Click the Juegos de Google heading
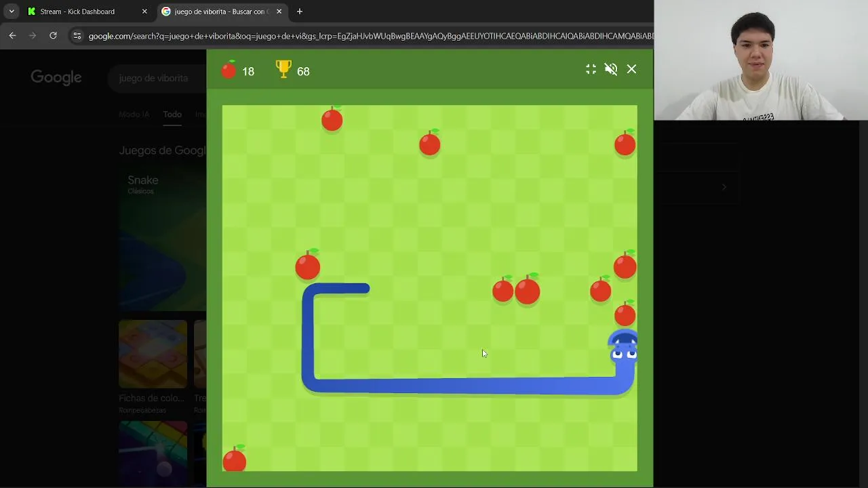The width and height of the screenshot is (868, 488). click(x=163, y=150)
